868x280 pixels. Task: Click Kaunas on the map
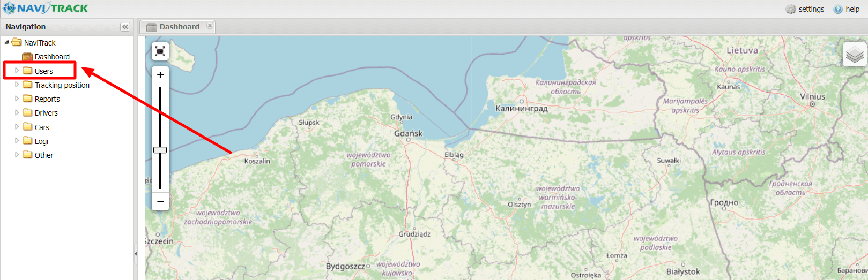coord(728,87)
